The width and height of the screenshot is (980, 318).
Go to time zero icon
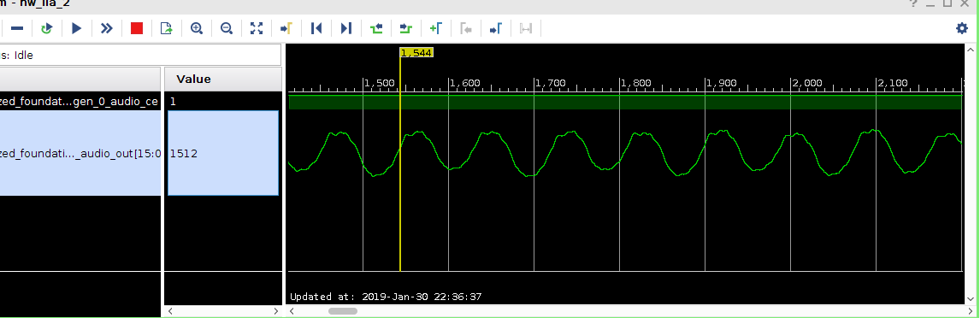click(x=316, y=28)
